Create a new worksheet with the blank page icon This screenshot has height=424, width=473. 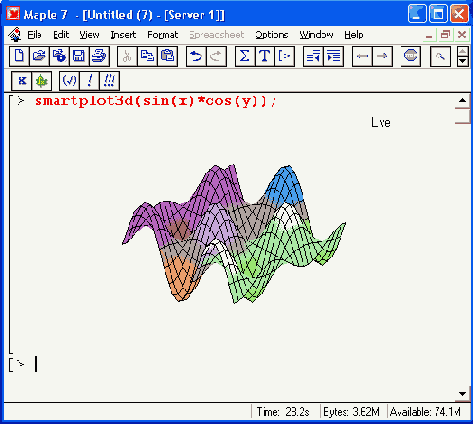pyautogui.click(x=19, y=56)
